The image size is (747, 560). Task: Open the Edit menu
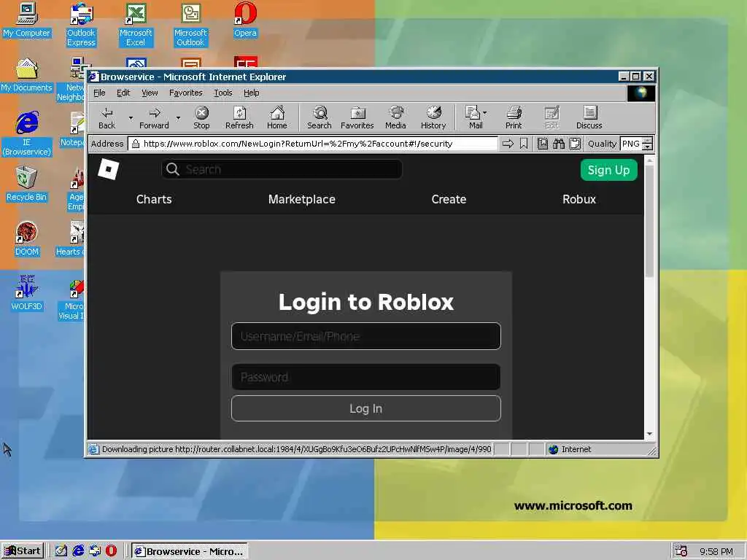pos(123,93)
